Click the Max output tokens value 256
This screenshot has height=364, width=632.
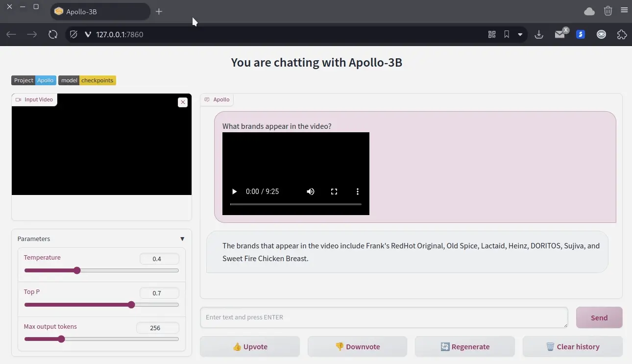158,328
